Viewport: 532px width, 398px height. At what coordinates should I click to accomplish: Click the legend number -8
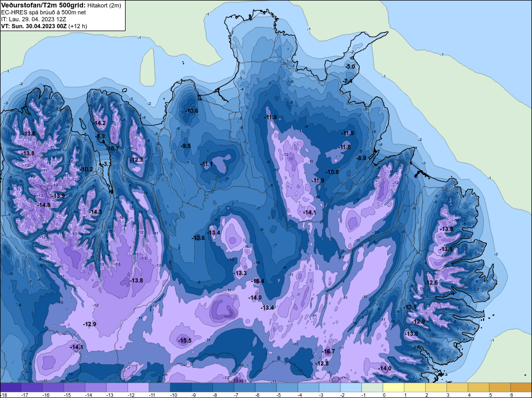(x=215, y=395)
